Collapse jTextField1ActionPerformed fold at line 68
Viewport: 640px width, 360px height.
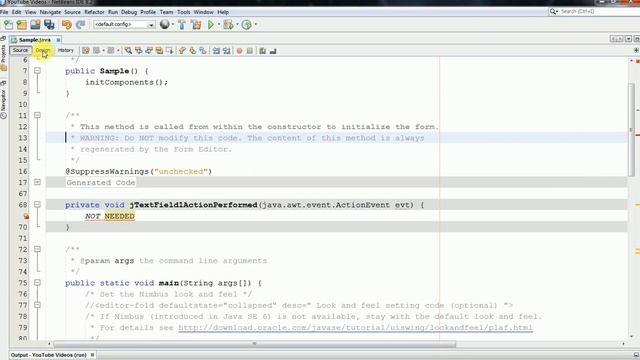point(37,204)
